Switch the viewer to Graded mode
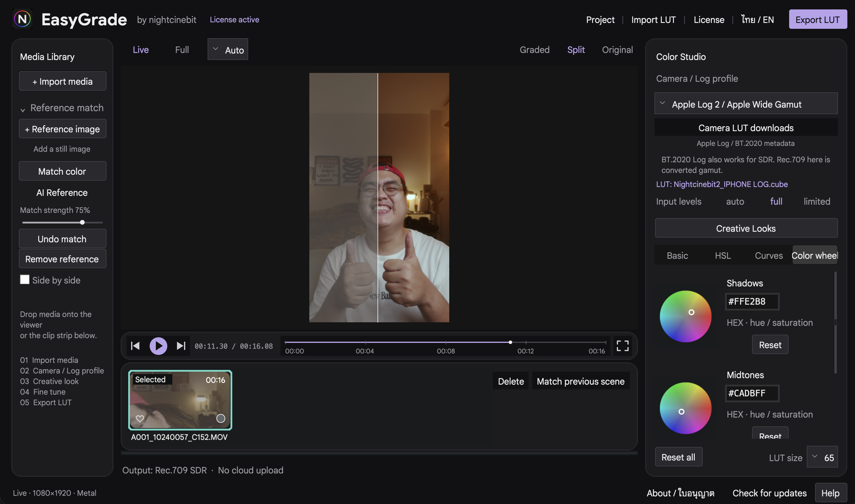Viewport: 855px width, 504px height. (x=534, y=50)
